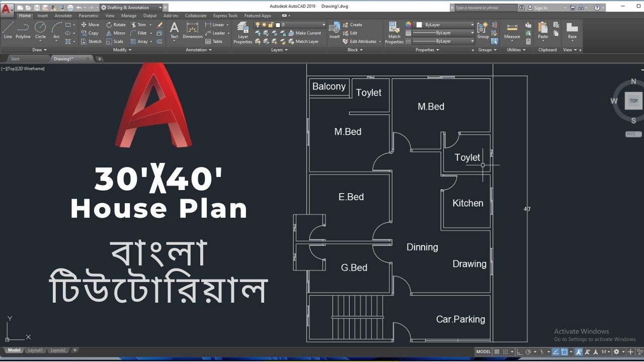Expand the Annotation panel
The image size is (644, 362).
pos(199,50)
